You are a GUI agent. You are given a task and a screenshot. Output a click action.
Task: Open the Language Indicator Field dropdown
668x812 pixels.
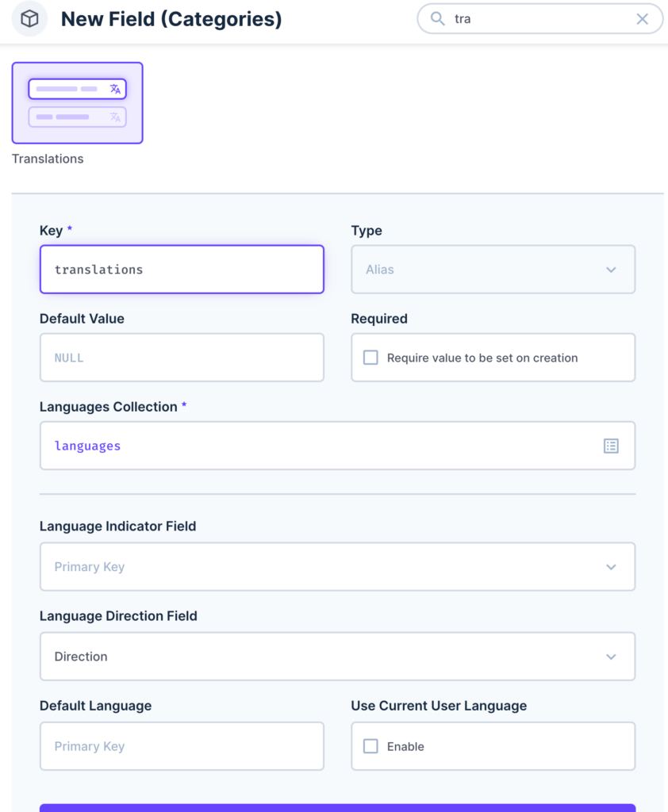[x=337, y=566]
